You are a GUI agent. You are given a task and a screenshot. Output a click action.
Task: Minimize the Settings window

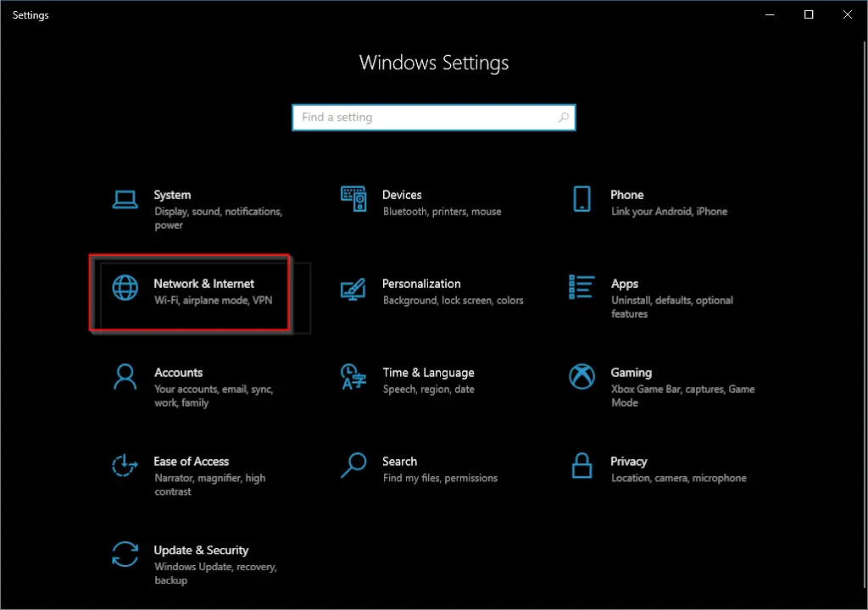pyautogui.click(x=770, y=15)
